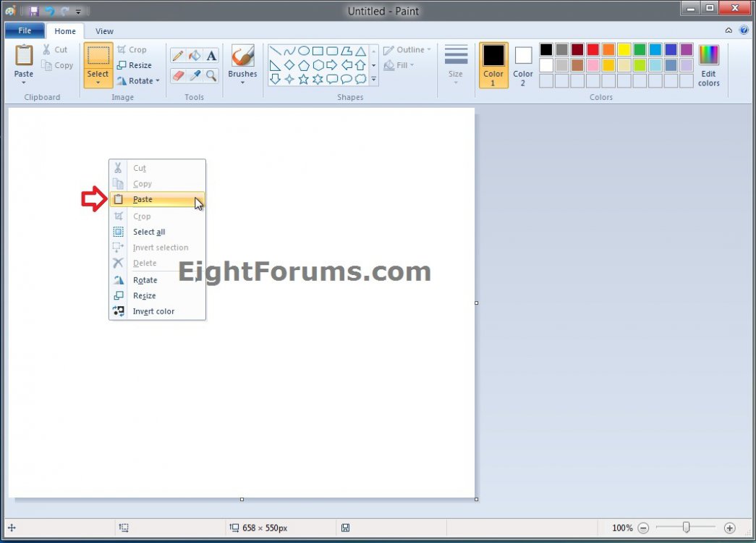
Task: Choose the Hexagon shape
Action: pos(318,65)
